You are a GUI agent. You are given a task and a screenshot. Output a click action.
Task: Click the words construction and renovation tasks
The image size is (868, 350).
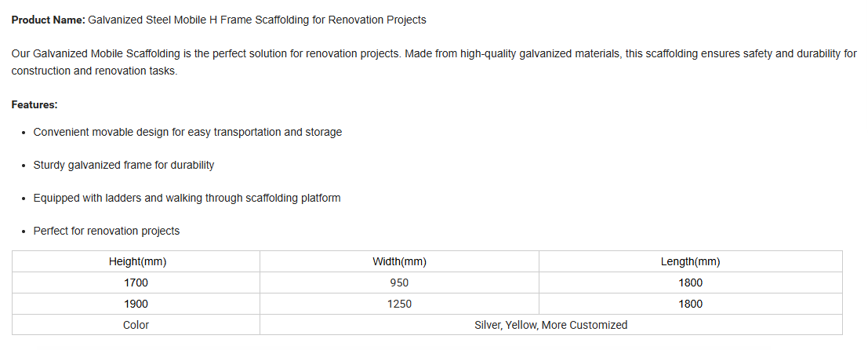(x=94, y=71)
